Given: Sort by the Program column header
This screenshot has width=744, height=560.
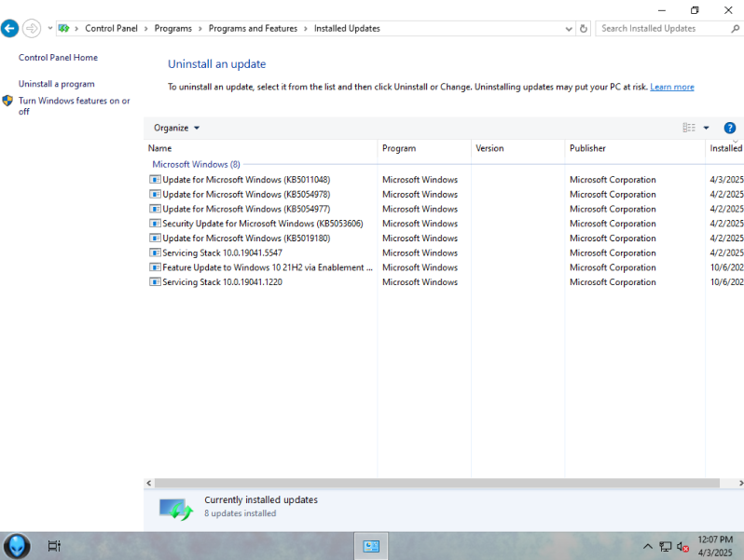Looking at the screenshot, I should coord(424,148).
